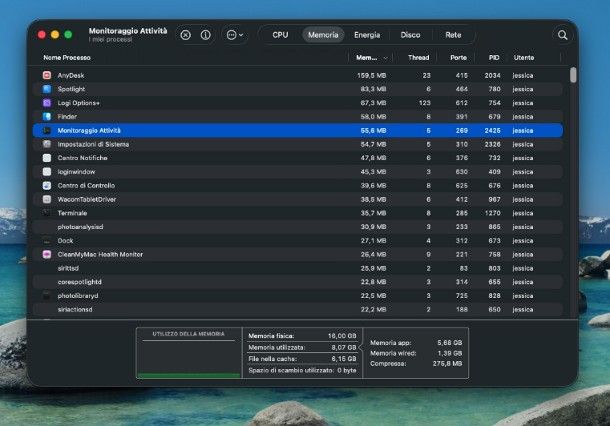Select the AnyDesk process name

coord(71,75)
